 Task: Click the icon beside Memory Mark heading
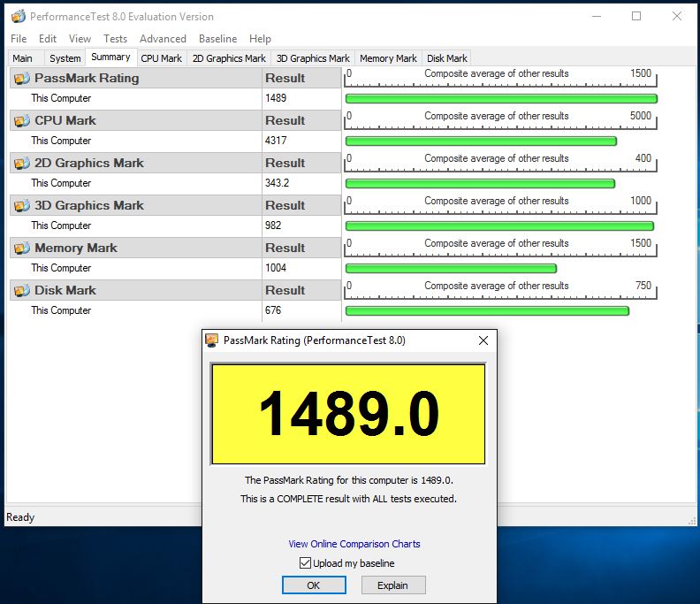[x=22, y=248]
